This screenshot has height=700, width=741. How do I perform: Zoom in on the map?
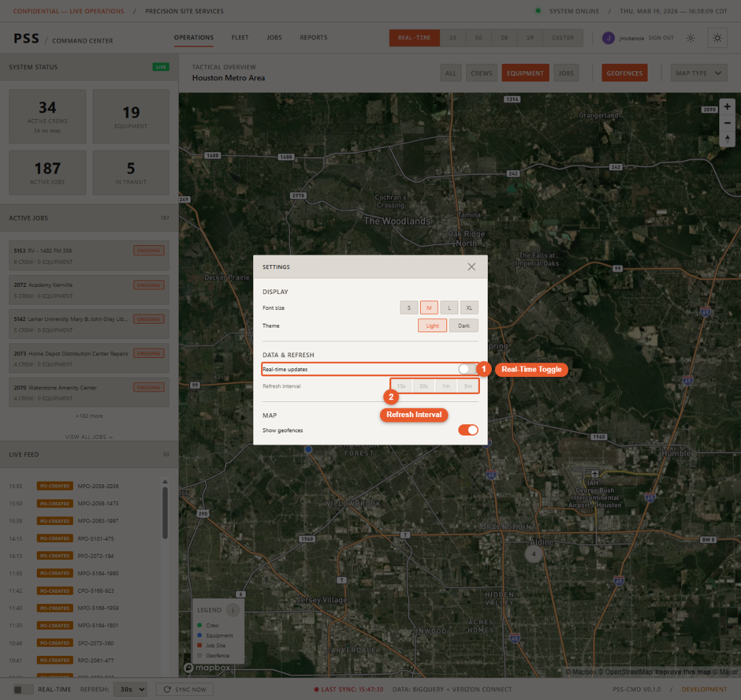[727, 107]
